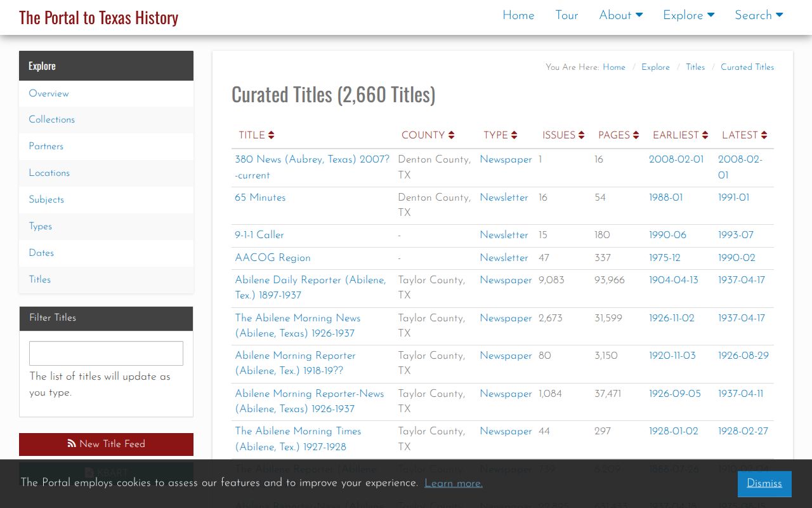The image size is (812, 508).
Task: Click Newsletter type for AACOG Region
Action: tap(504, 258)
